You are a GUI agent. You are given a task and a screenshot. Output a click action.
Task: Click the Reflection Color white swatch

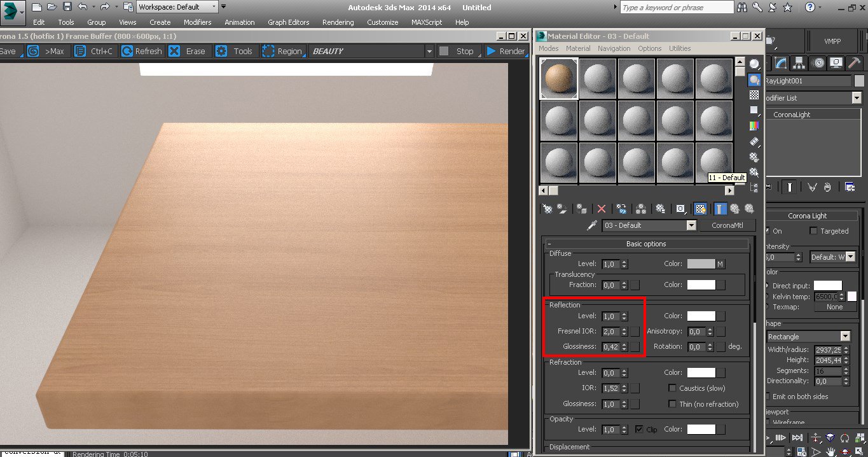click(x=701, y=316)
